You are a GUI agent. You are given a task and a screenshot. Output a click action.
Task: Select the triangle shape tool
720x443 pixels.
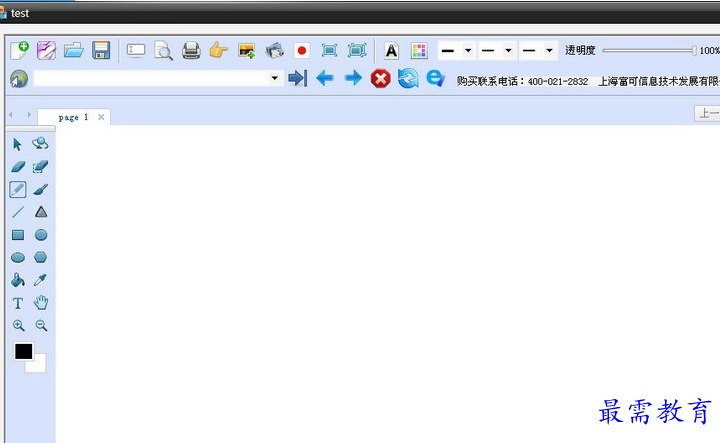click(x=41, y=212)
